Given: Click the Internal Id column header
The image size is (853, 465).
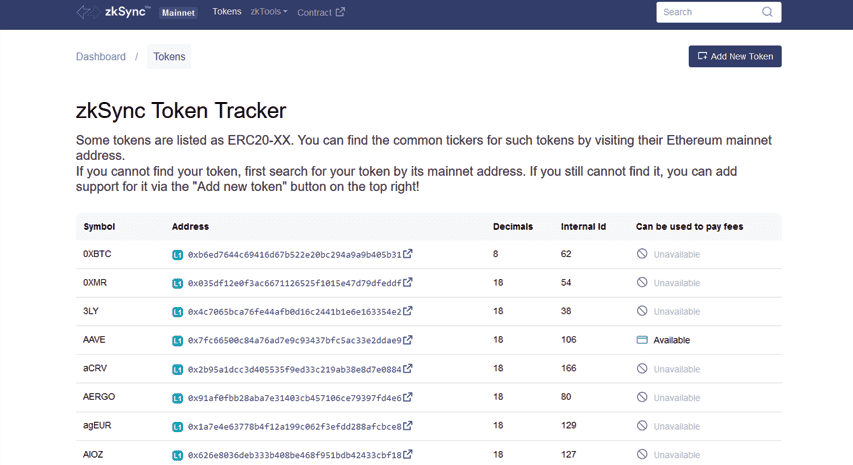Looking at the screenshot, I should [583, 227].
